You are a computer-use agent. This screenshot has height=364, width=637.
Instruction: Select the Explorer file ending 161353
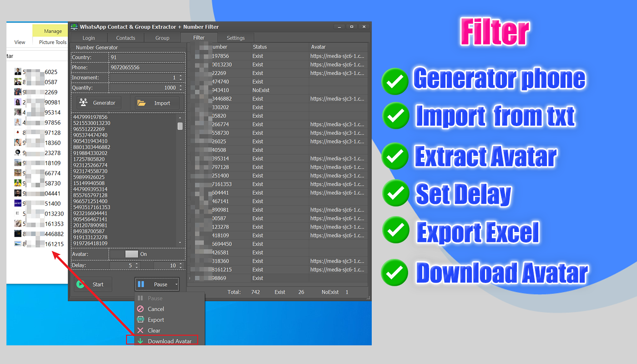pyautogui.click(x=39, y=224)
